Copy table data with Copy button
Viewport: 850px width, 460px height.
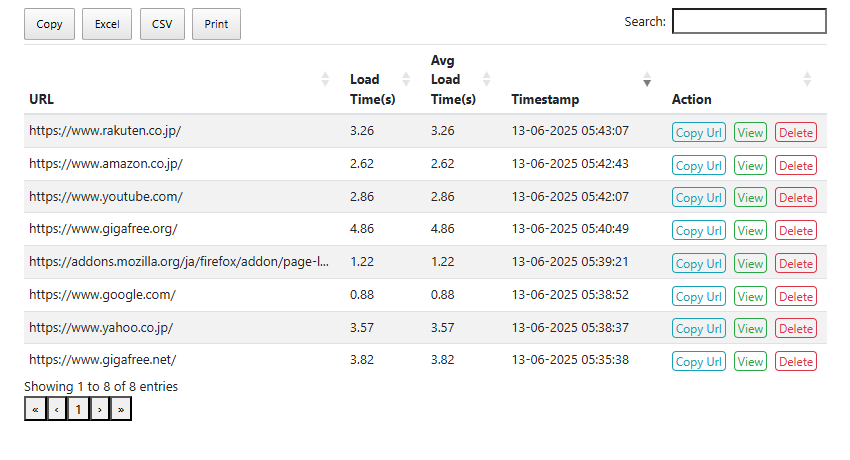[49, 24]
